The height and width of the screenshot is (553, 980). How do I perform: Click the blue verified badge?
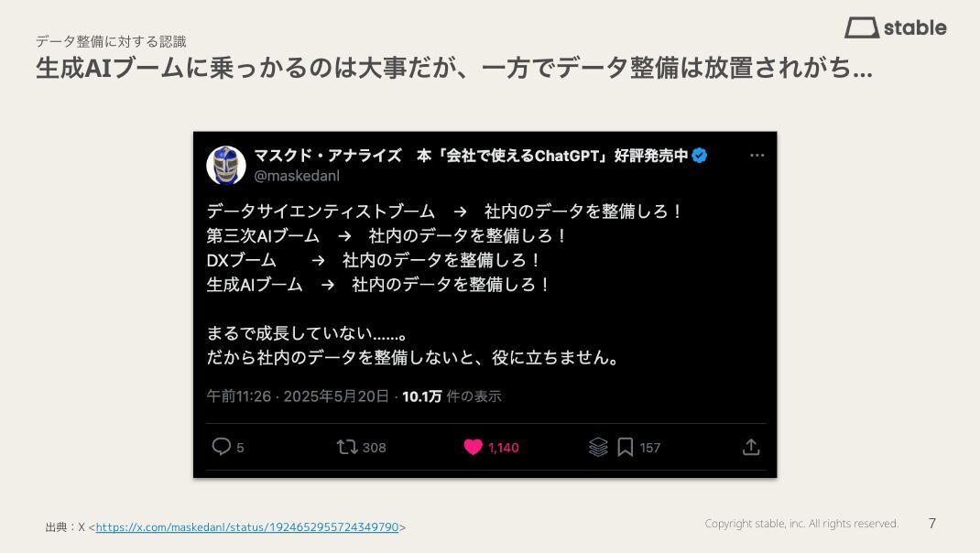click(x=700, y=156)
